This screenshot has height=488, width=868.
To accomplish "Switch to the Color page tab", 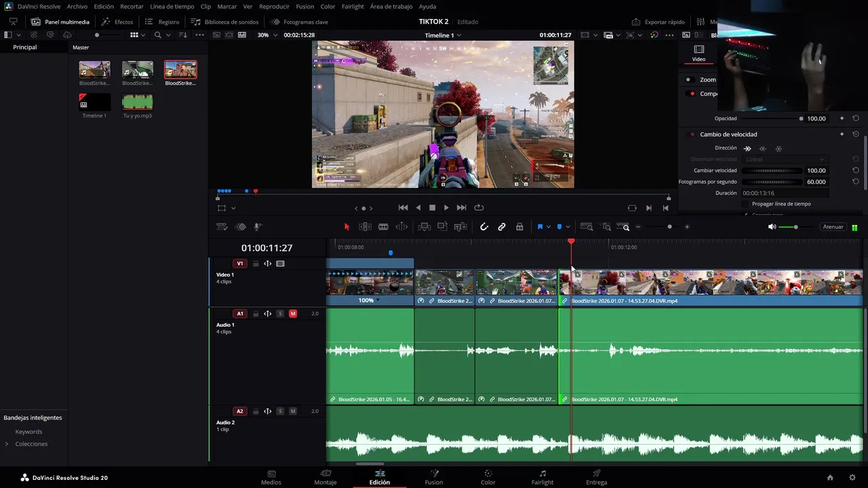I will tap(488, 477).
